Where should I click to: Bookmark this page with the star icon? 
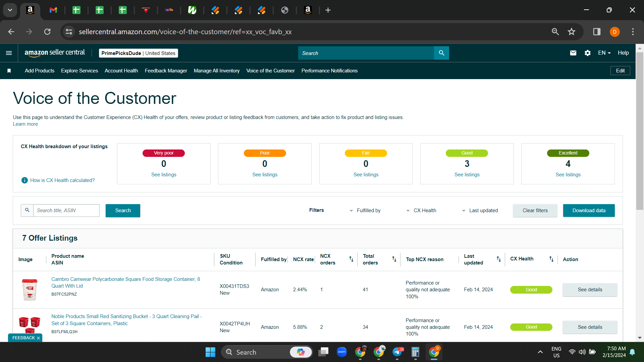[x=572, y=32]
